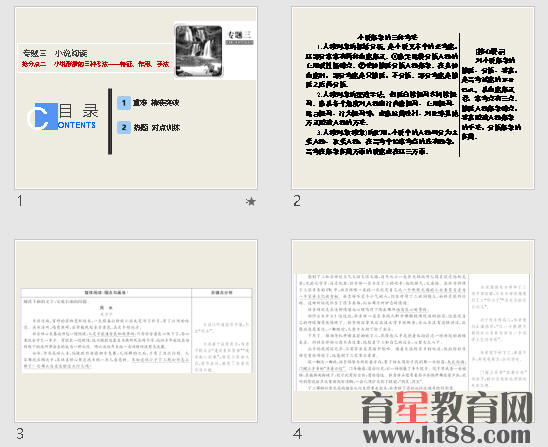The height and width of the screenshot is (447, 548).
Task: Select the 专题三 title text on slide 1
Action: tap(55, 53)
